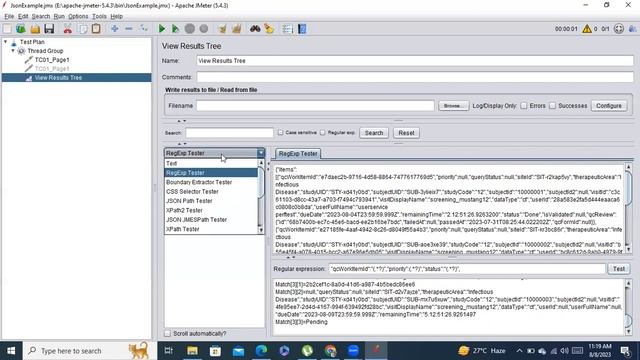Choose Text from renderer list

[211, 163]
